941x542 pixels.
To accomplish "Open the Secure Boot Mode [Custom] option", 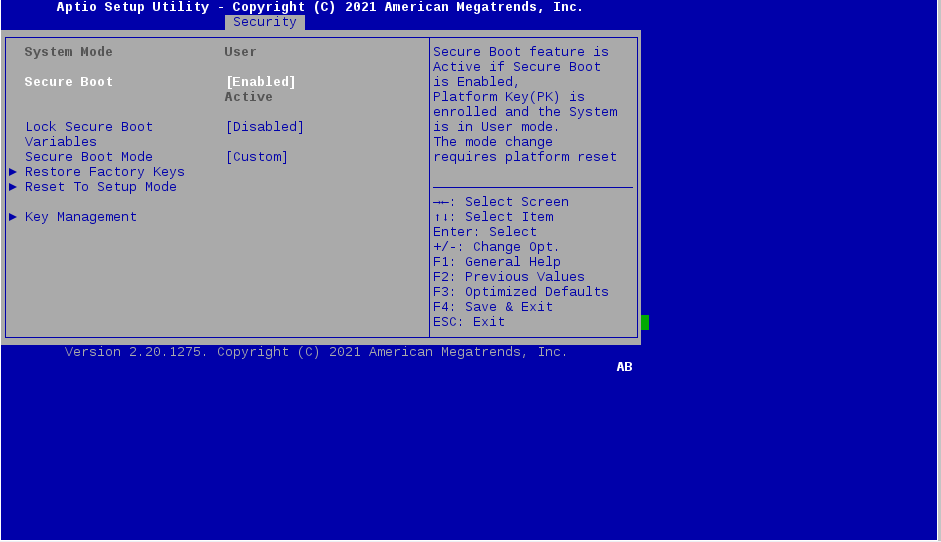I will pos(256,157).
